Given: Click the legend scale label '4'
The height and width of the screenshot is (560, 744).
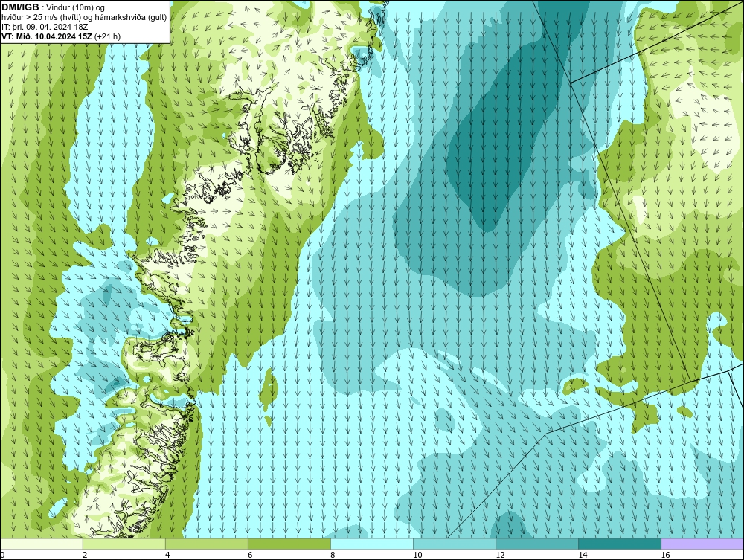Looking at the screenshot, I should coord(167,555).
